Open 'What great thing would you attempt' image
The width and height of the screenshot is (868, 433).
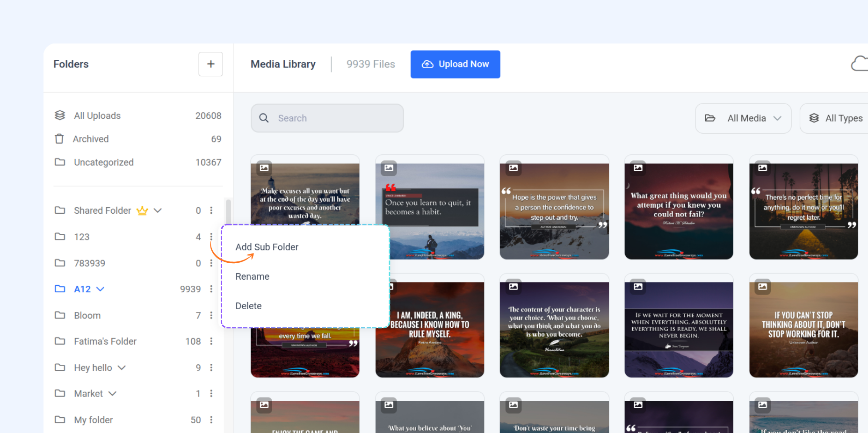click(679, 211)
